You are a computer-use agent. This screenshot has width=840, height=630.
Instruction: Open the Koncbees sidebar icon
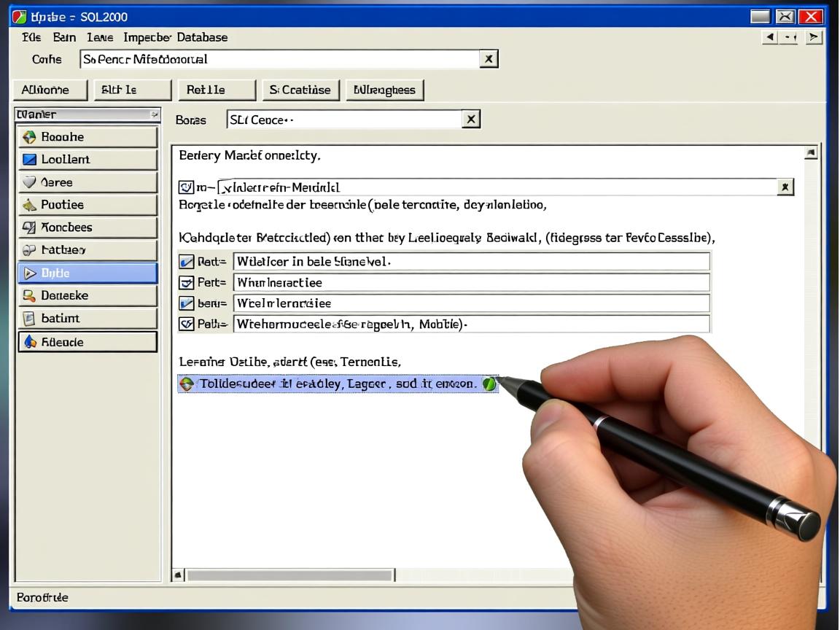pos(29,227)
